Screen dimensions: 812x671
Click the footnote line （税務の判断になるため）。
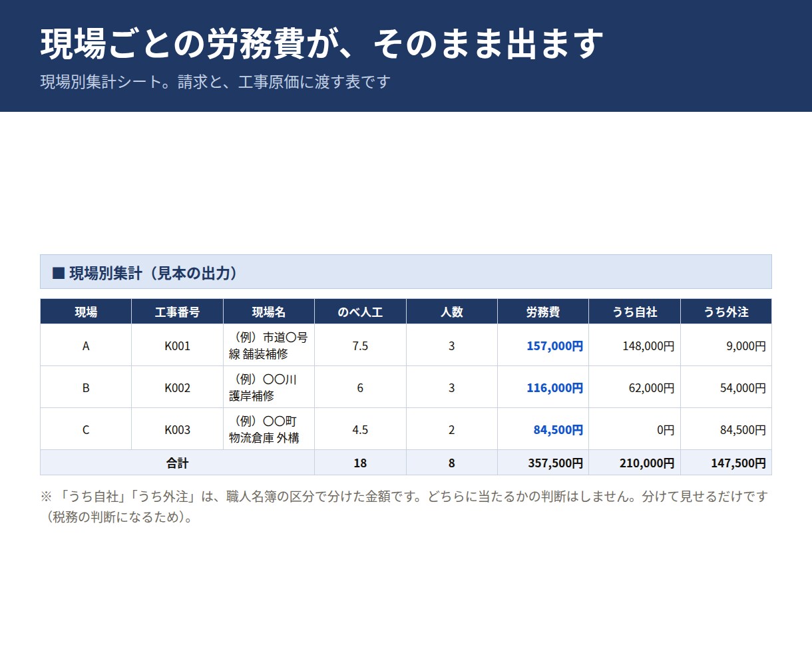pyautogui.click(x=119, y=517)
